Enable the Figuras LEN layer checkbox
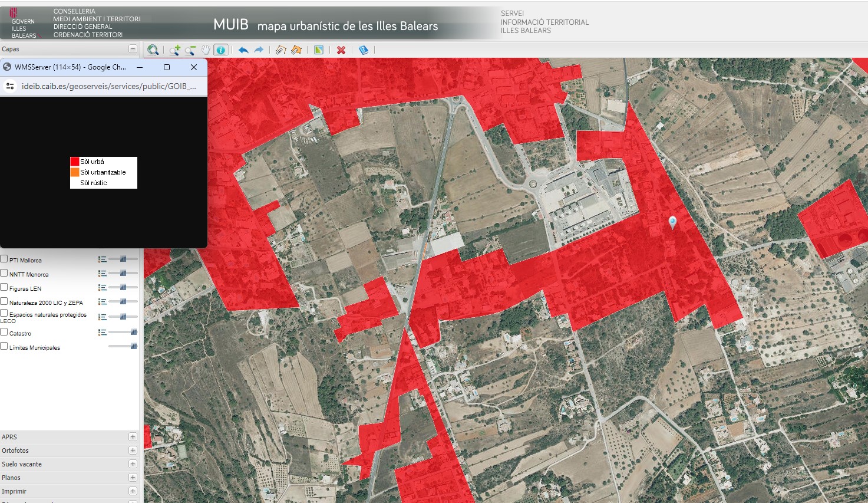This screenshot has height=503, width=868. (x=4, y=287)
